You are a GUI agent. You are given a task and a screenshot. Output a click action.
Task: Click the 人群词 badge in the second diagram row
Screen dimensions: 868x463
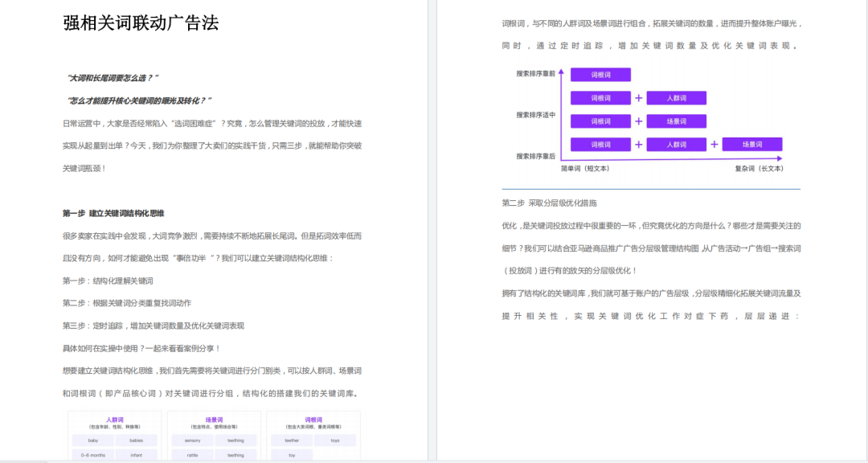[676, 98]
